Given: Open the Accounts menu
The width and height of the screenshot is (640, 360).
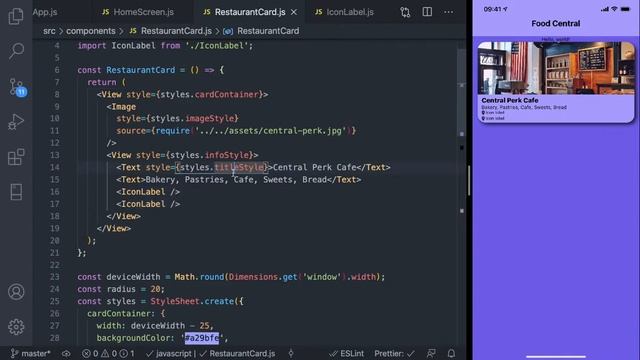Looking at the screenshot, I should point(16,292).
